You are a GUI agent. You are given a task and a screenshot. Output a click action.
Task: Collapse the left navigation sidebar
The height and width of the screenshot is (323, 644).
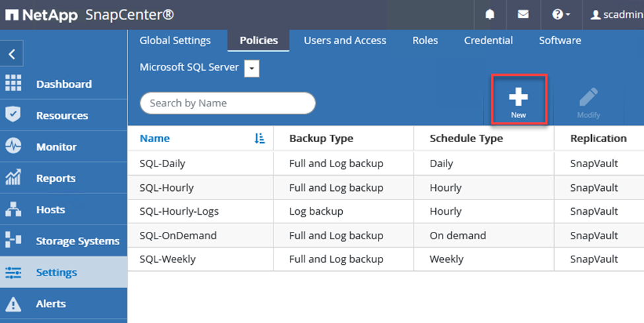click(12, 54)
